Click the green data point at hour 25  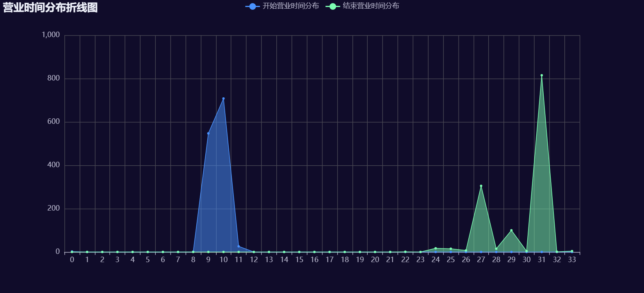[x=451, y=249]
